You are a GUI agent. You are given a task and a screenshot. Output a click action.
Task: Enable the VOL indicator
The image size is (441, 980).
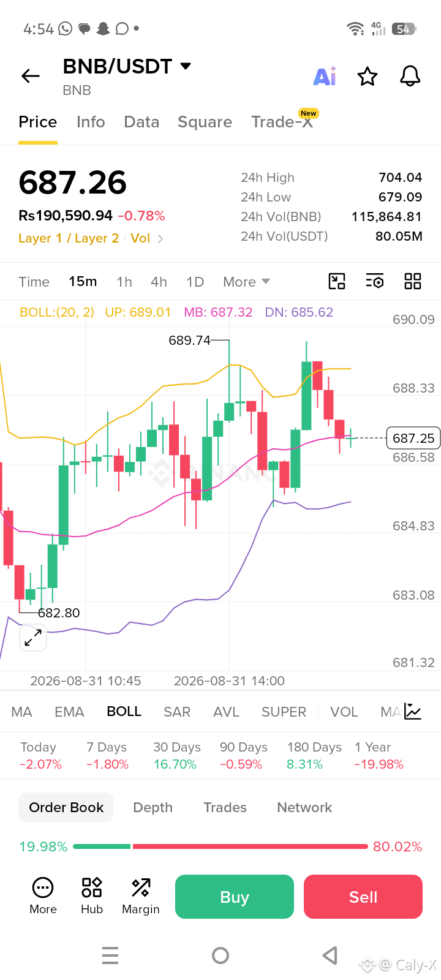tap(344, 712)
